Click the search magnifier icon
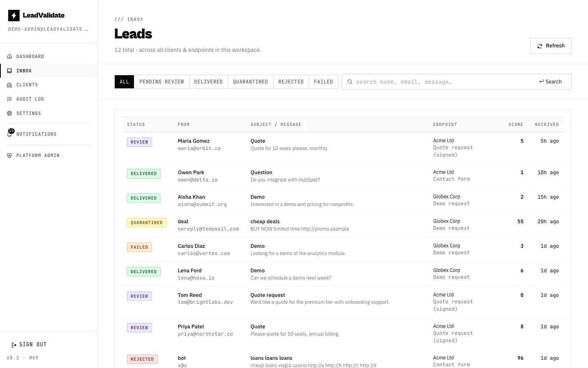This screenshot has height=368, width=588. tap(350, 82)
